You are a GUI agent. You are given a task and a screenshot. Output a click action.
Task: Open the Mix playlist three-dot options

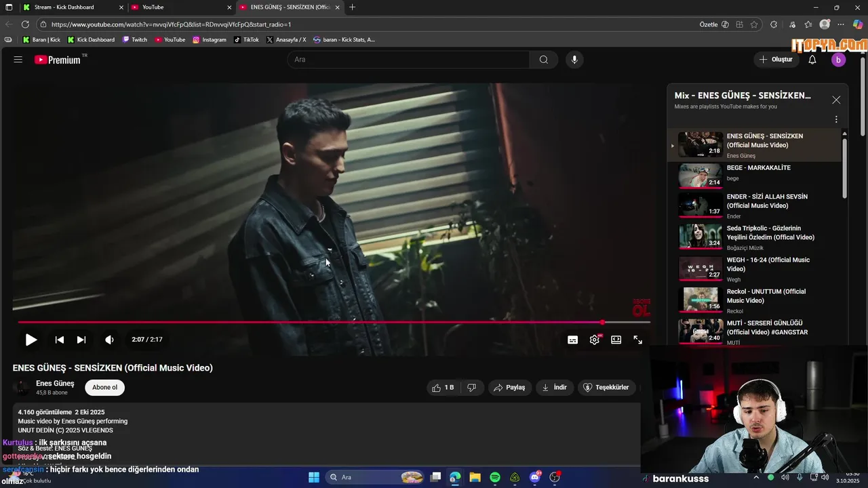(836, 119)
